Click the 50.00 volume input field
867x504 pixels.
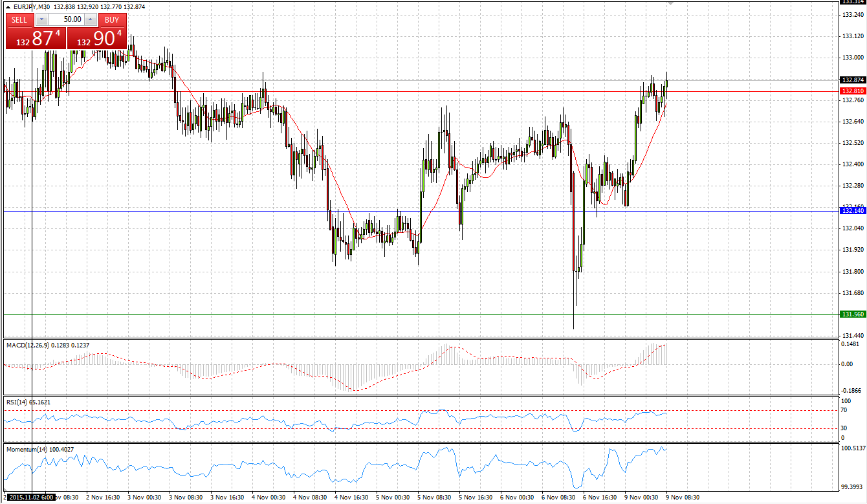tap(67, 20)
